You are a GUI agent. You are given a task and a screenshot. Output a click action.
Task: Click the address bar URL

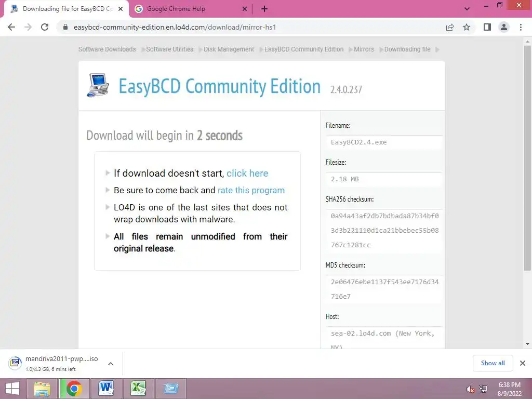coord(175,27)
